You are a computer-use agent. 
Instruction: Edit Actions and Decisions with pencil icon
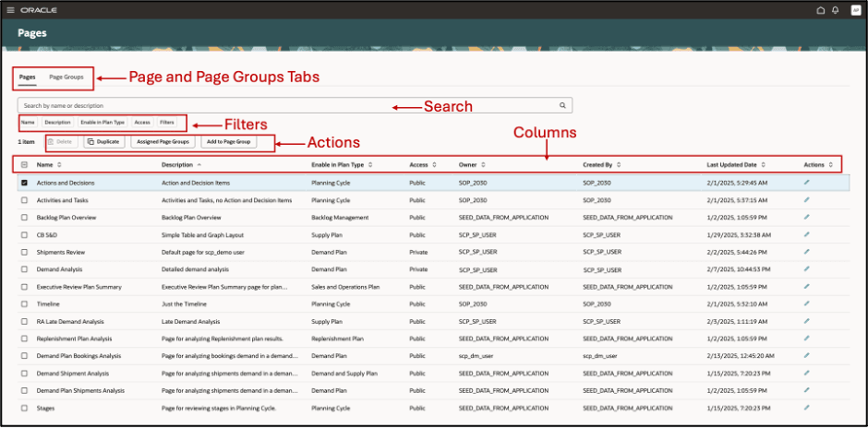(x=806, y=182)
